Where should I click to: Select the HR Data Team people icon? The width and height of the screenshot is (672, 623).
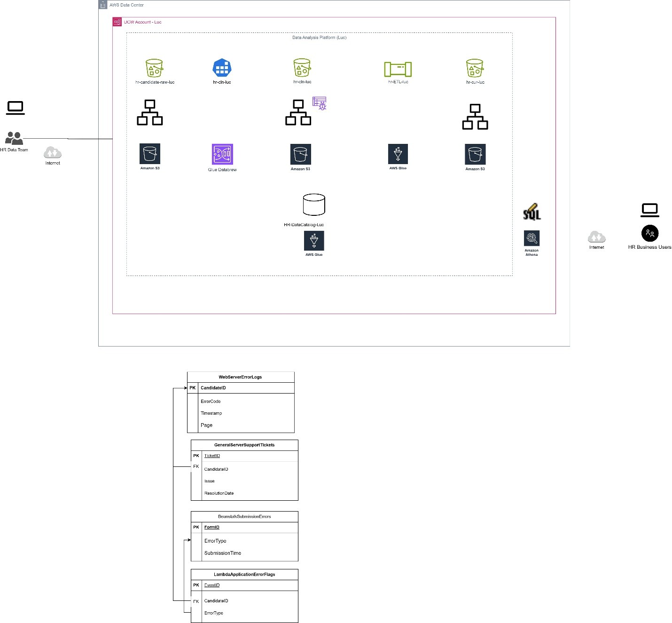14,138
